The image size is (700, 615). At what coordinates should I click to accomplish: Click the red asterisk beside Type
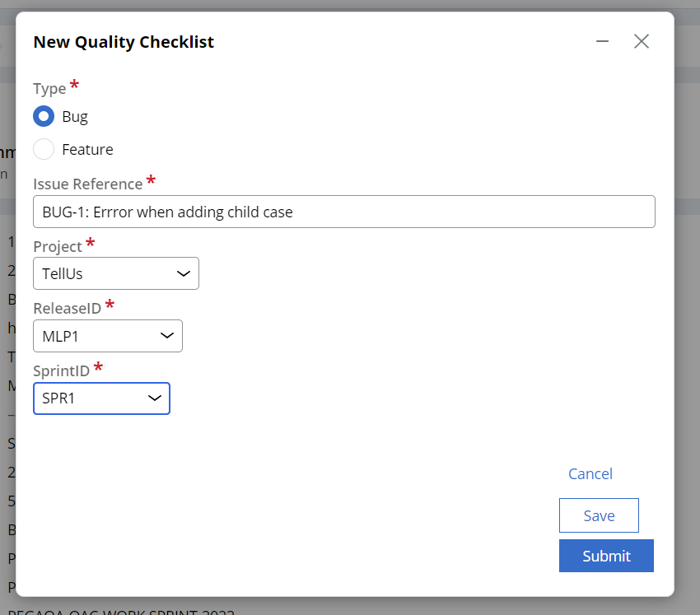[75, 85]
